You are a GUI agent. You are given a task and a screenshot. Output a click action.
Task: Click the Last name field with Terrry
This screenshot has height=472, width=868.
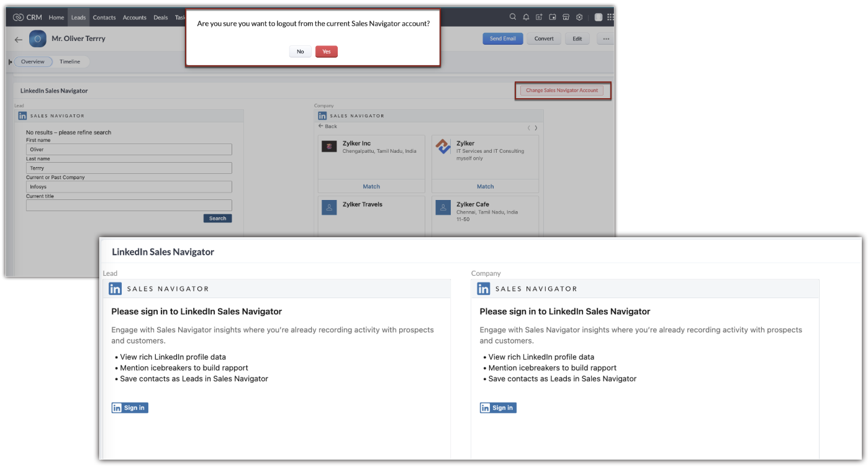129,168
